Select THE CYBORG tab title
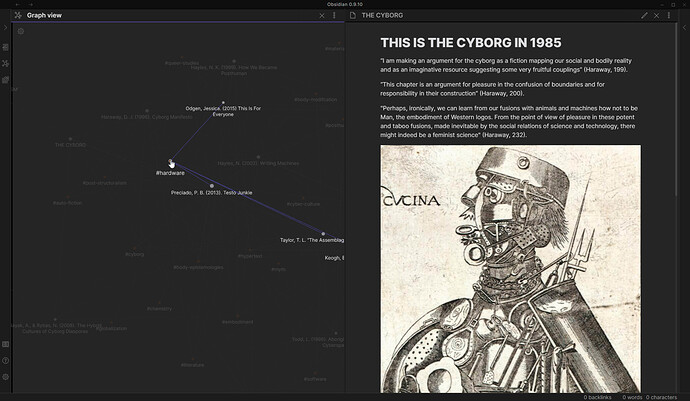The image size is (690, 401). tap(382, 16)
